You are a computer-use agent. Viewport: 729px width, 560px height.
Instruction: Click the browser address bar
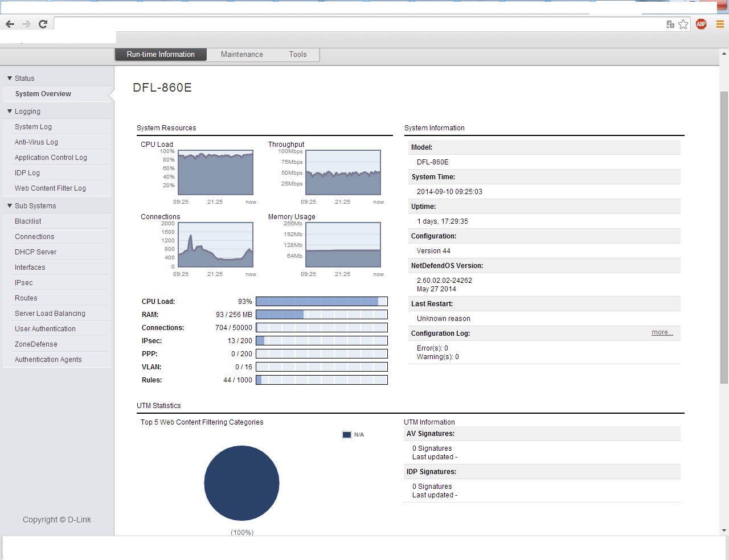[x=359, y=24]
